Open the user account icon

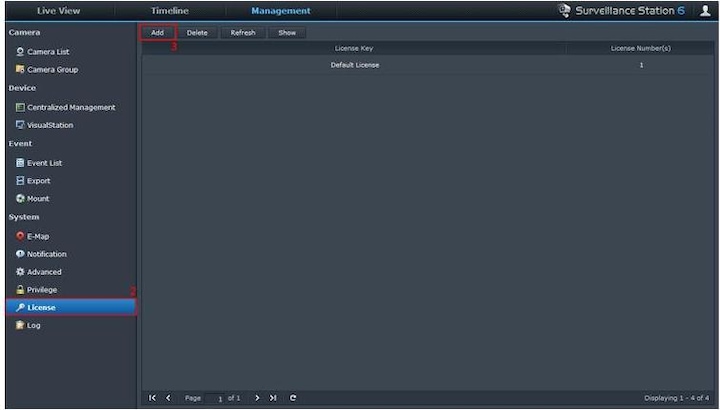(x=705, y=11)
